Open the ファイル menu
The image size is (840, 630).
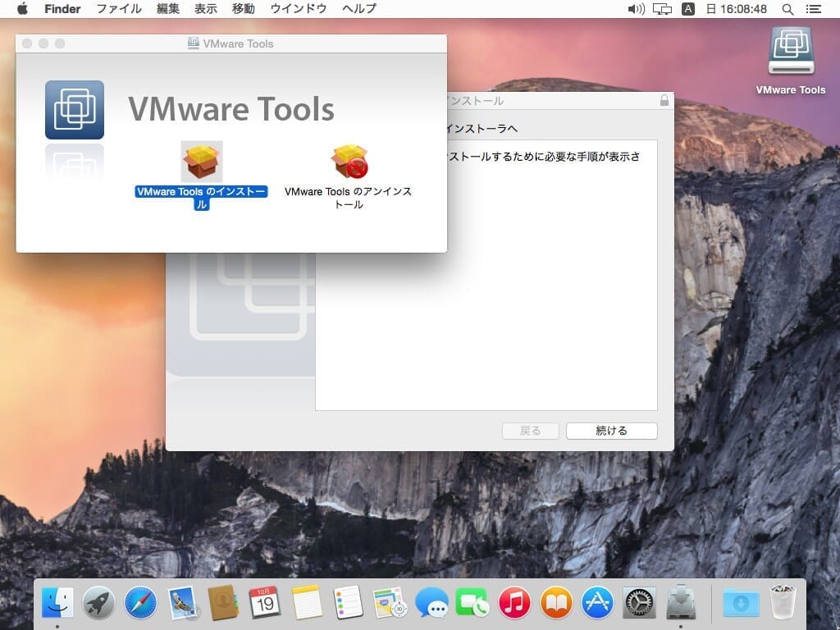(x=118, y=9)
